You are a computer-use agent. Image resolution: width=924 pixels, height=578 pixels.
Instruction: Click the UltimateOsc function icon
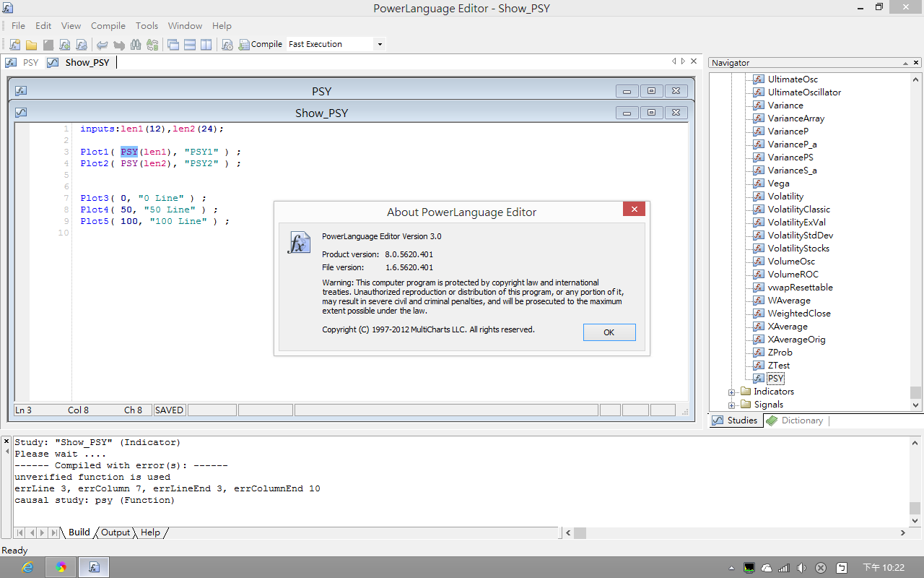click(759, 79)
